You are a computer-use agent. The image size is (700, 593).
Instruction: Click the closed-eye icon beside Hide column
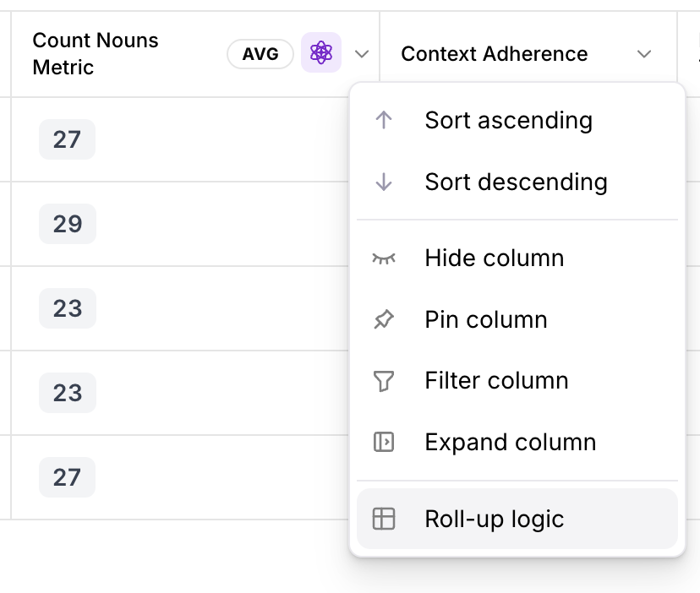click(x=384, y=258)
